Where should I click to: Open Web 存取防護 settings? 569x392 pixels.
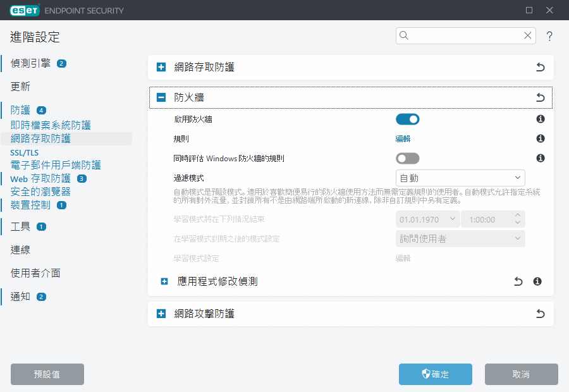[40, 178]
